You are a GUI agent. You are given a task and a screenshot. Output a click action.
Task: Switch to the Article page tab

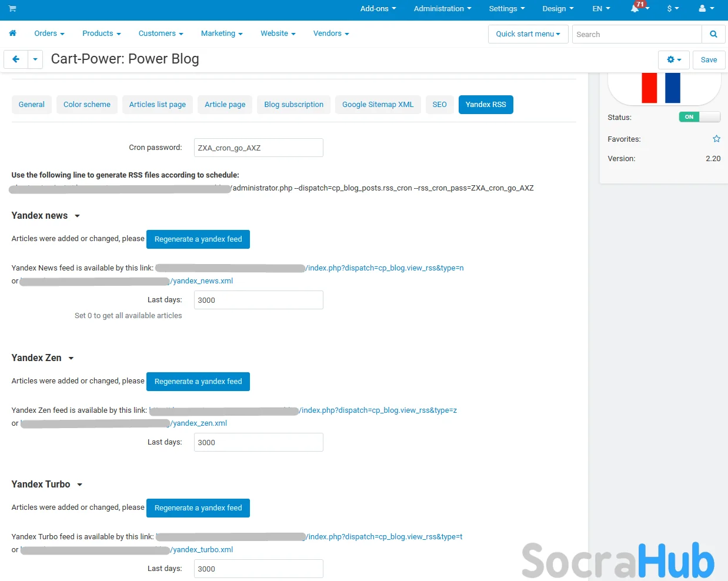[225, 105]
